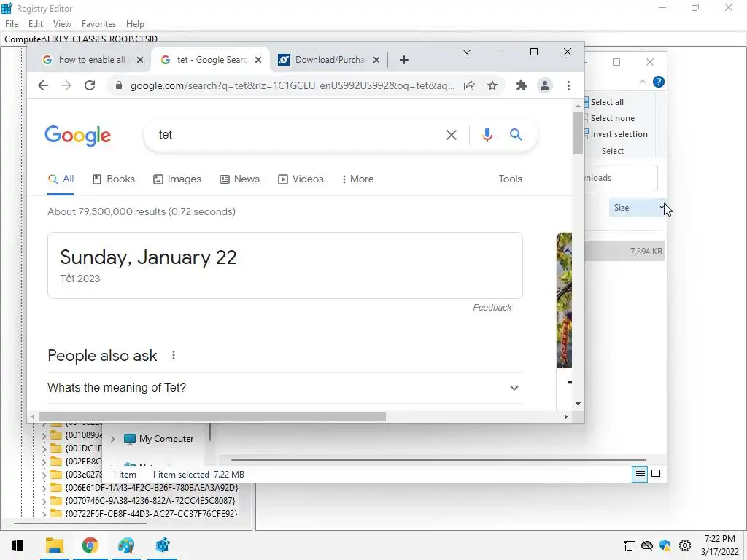Close the 'tet - Google Search' tab
This screenshot has width=747, height=560.
[x=258, y=60]
